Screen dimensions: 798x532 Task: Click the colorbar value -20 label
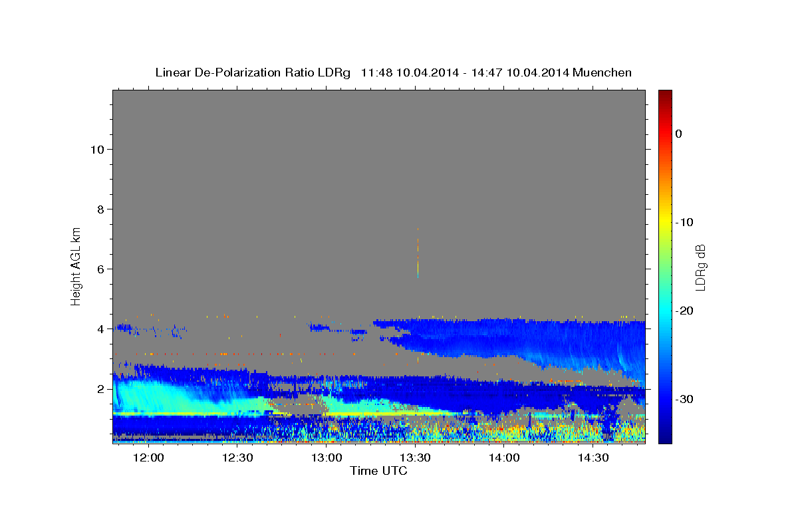(684, 311)
